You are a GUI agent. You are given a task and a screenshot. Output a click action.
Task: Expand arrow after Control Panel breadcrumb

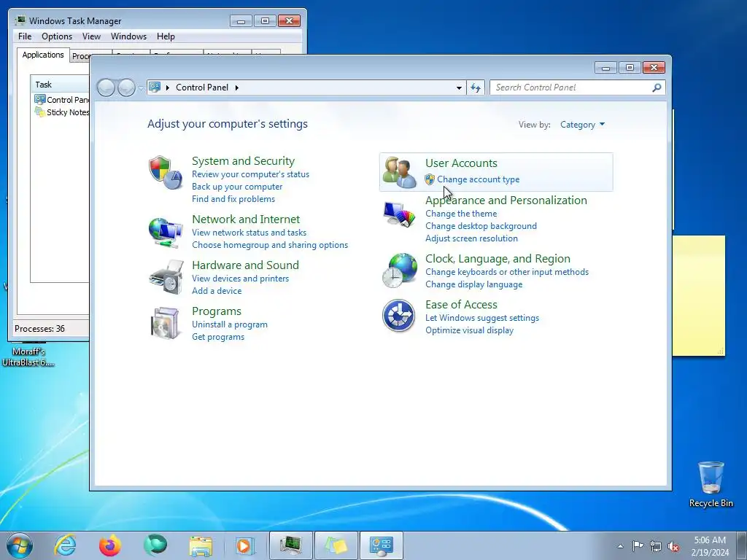237,87
